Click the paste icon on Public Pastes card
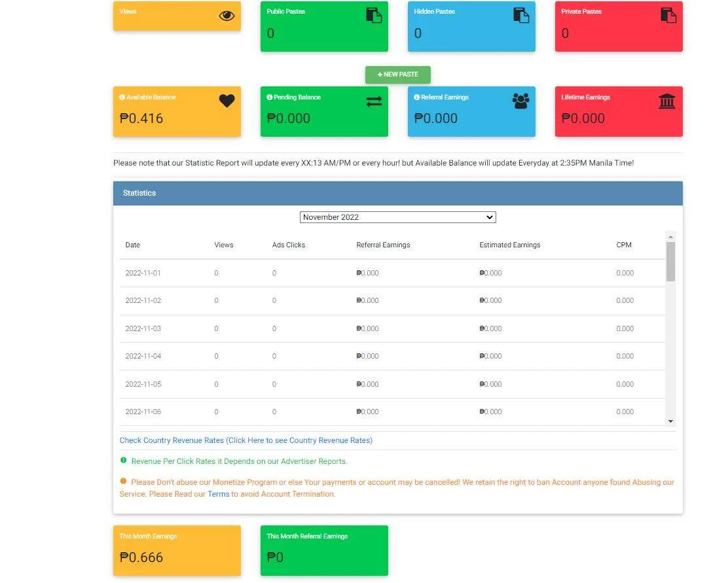 coord(374,15)
